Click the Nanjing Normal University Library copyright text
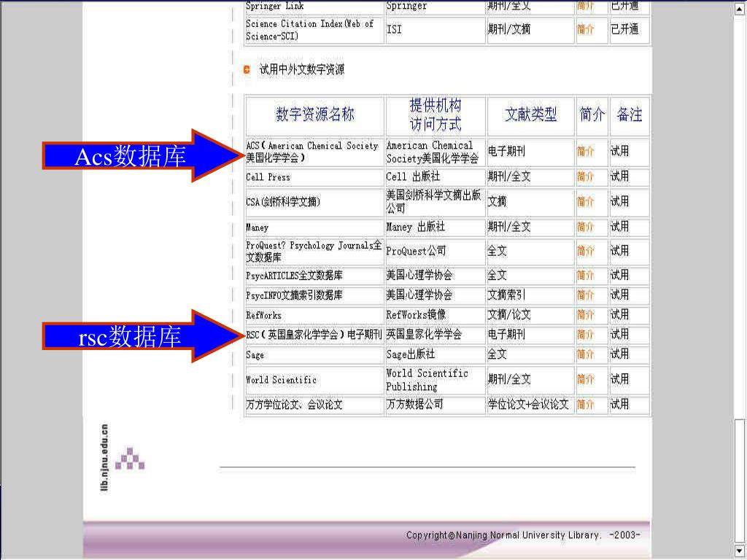Image resolution: width=747 pixels, height=560 pixels. [x=523, y=534]
